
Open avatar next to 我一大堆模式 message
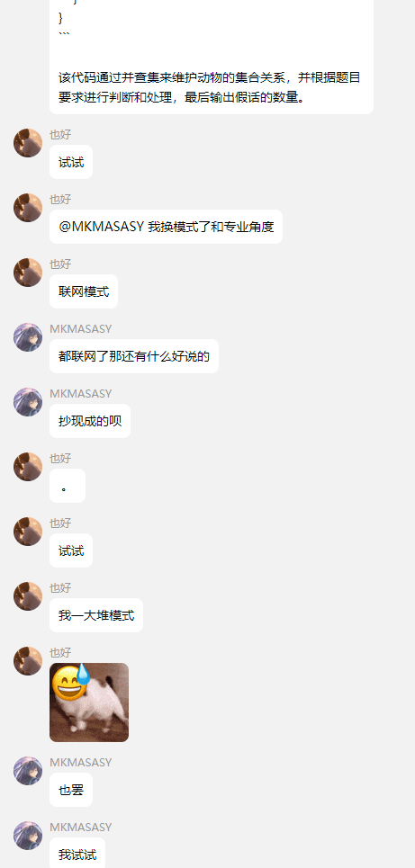(x=28, y=596)
